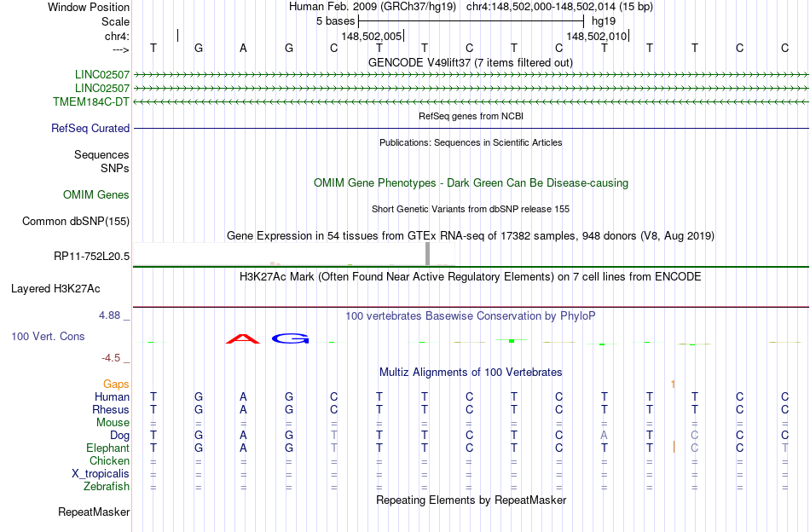Open the RP11-752L20.5 GTEx expression label
Image resolution: width=810 pixels, height=532 pixels.
[91, 256]
